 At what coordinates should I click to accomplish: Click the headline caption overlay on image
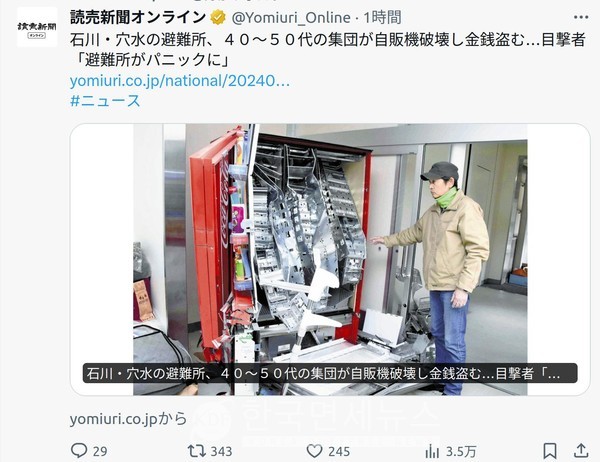click(330, 373)
